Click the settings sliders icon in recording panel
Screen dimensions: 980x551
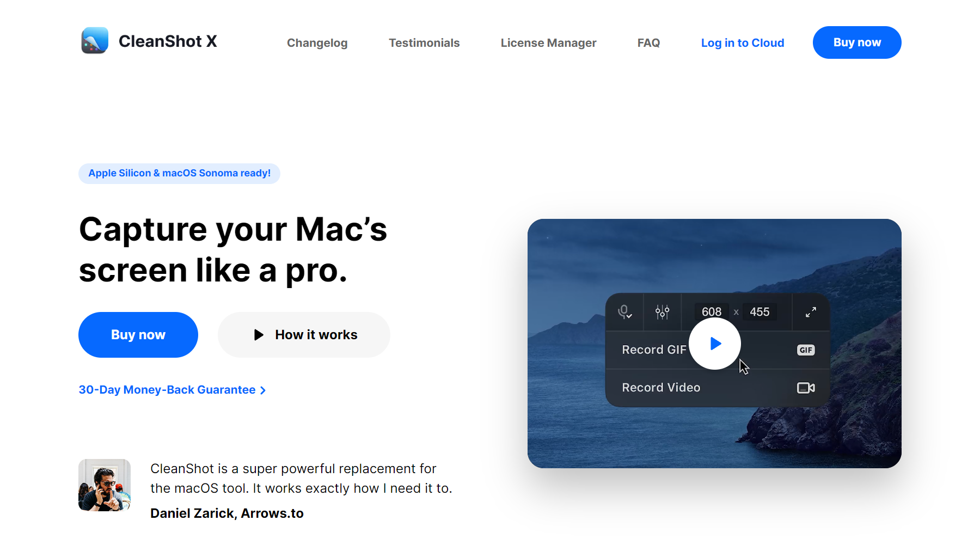click(662, 312)
